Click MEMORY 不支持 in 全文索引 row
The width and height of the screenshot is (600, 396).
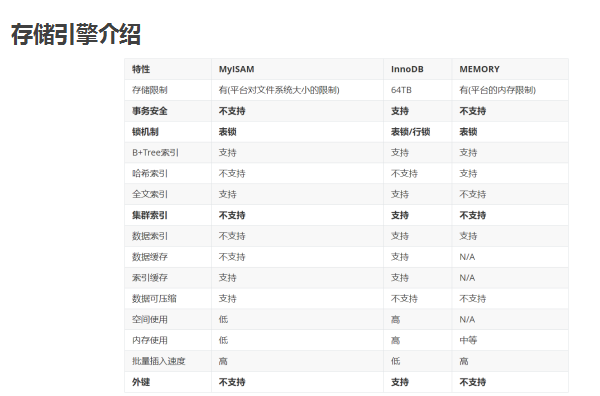click(473, 194)
